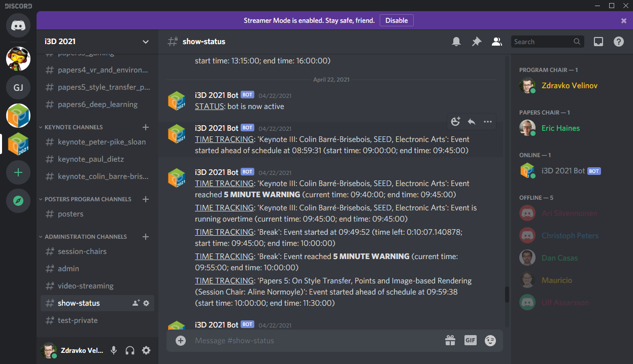The height and width of the screenshot is (364, 633).
Task: Open the inbox icon
Action: tap(598, 42)
